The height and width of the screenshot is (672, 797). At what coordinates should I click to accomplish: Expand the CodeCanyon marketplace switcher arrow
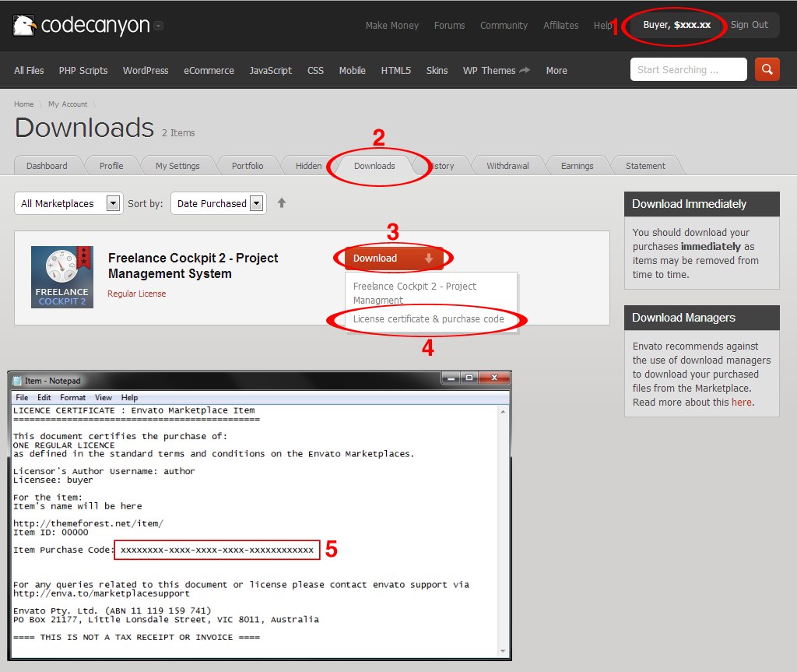(x=159, y=26)
